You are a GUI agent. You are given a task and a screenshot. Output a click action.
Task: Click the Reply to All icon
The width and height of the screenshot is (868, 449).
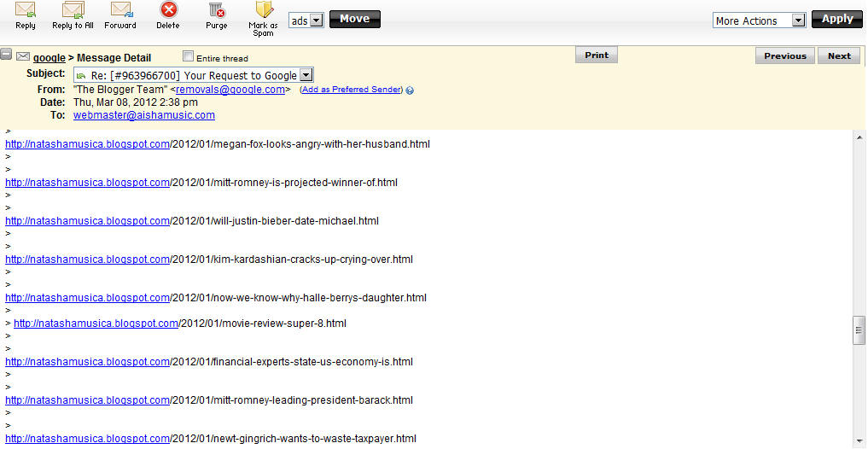tap(73, 10)
